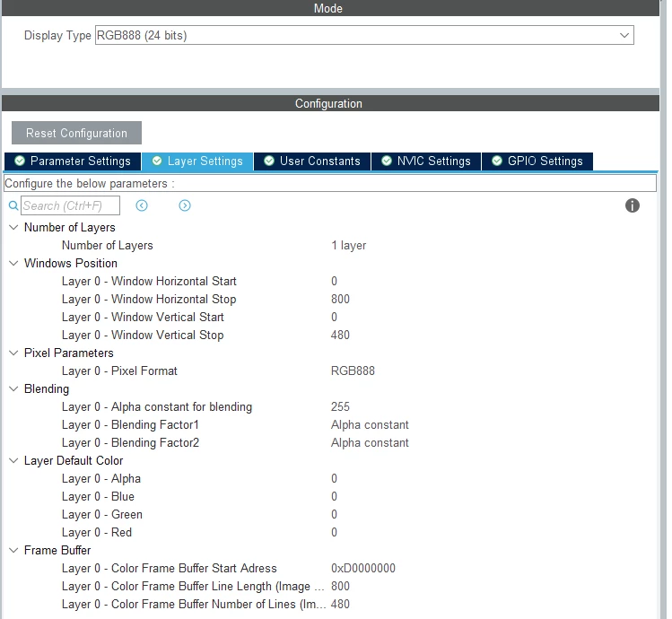Select Window Vertical Start value 0
Screen dimensions: 672x619
334,318
